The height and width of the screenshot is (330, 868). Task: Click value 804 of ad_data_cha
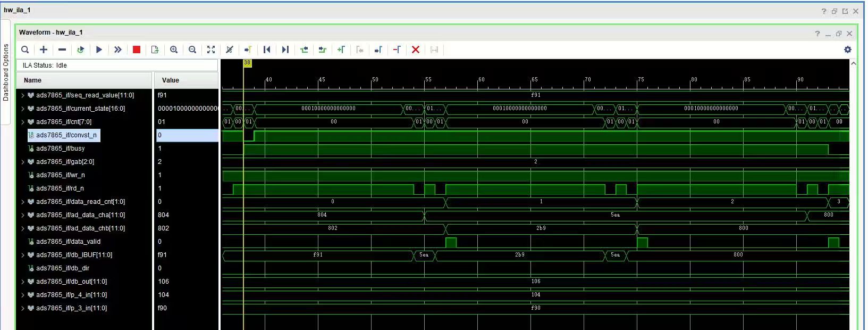point(163,215)
